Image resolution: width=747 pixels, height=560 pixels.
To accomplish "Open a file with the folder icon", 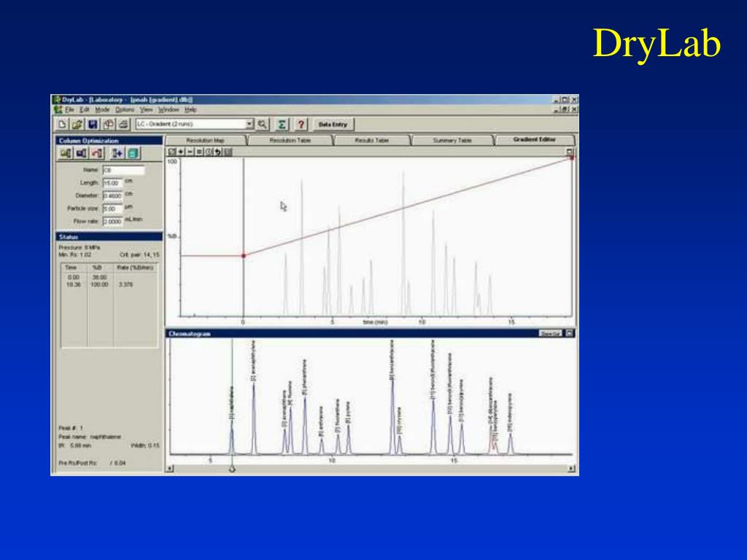I will pos(77,124).
